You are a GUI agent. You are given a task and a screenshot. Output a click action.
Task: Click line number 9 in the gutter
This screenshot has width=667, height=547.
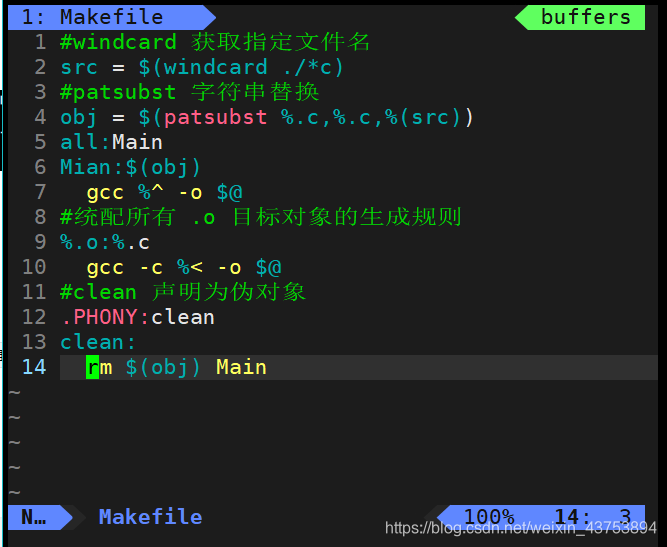point(40,242)
